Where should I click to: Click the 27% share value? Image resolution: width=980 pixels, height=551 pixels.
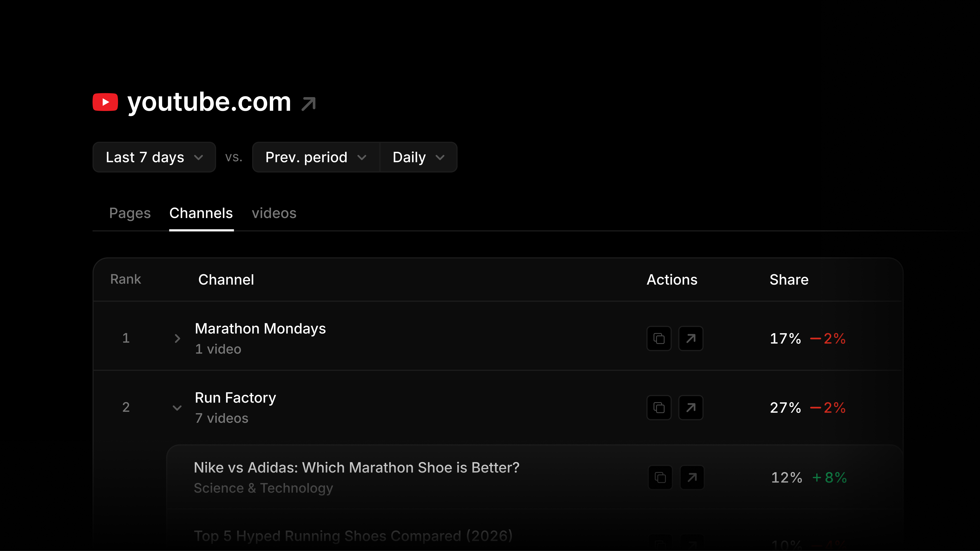click(x=786, y=408)
